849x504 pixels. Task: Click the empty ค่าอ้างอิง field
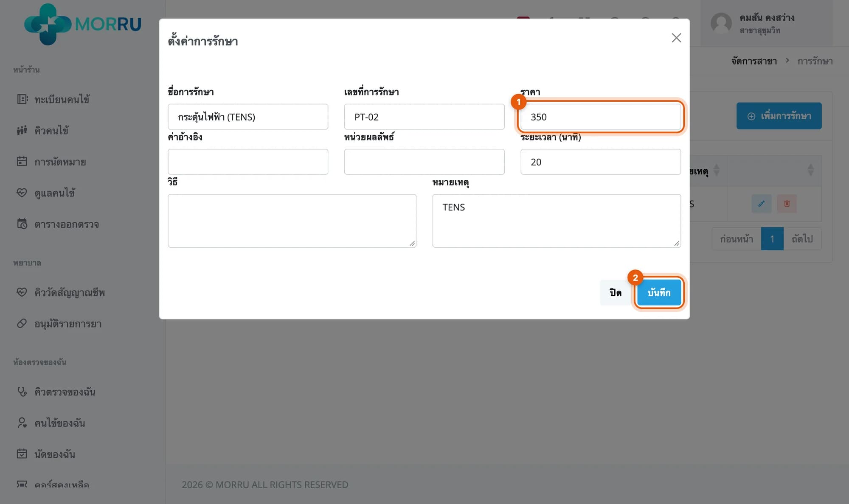(x=248, y=162)
